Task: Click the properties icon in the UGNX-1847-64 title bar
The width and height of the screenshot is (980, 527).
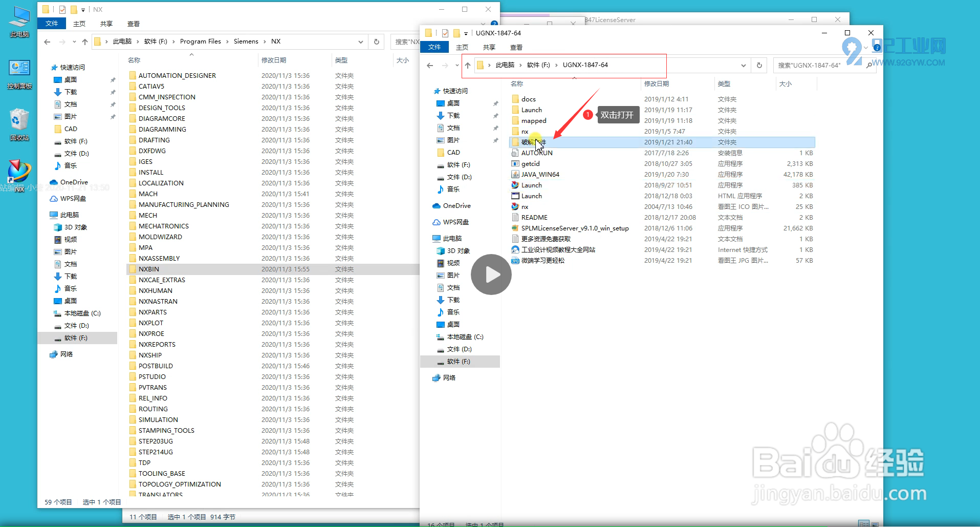Action: pyautogui.click(x=445, y=33)
